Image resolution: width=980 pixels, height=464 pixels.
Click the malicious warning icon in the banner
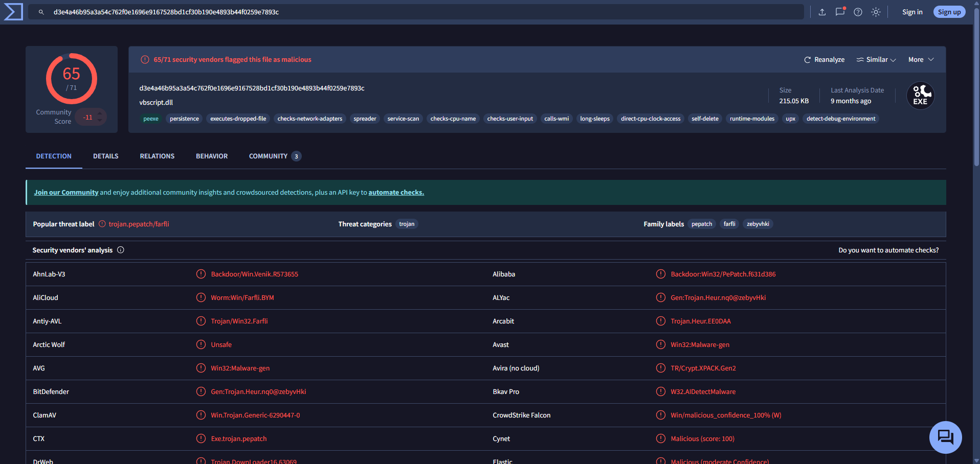[145, 60]
